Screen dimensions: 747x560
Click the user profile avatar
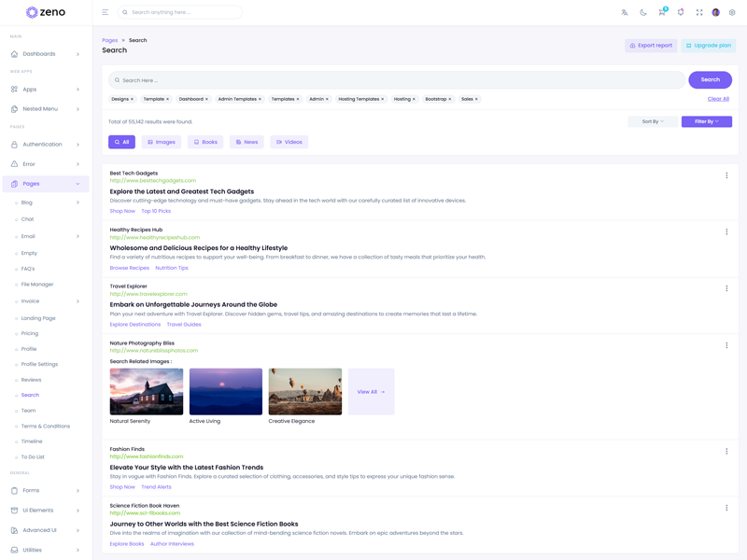pos(716,12)
